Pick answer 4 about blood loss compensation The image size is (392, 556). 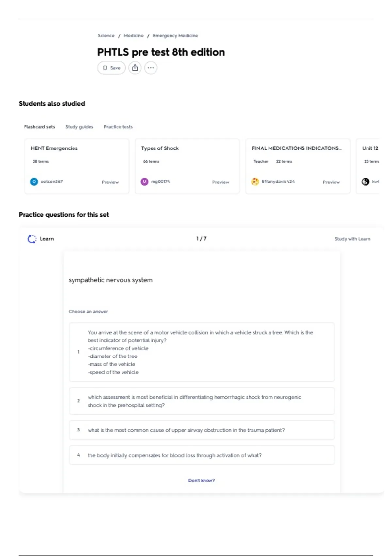pos(202,455)
